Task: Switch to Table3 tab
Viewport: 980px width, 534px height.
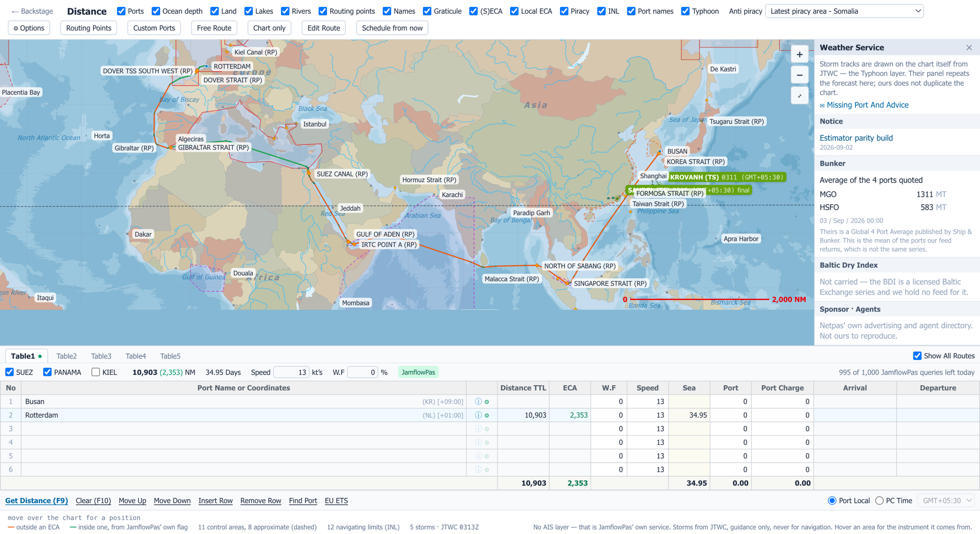Action: [101, 356]
